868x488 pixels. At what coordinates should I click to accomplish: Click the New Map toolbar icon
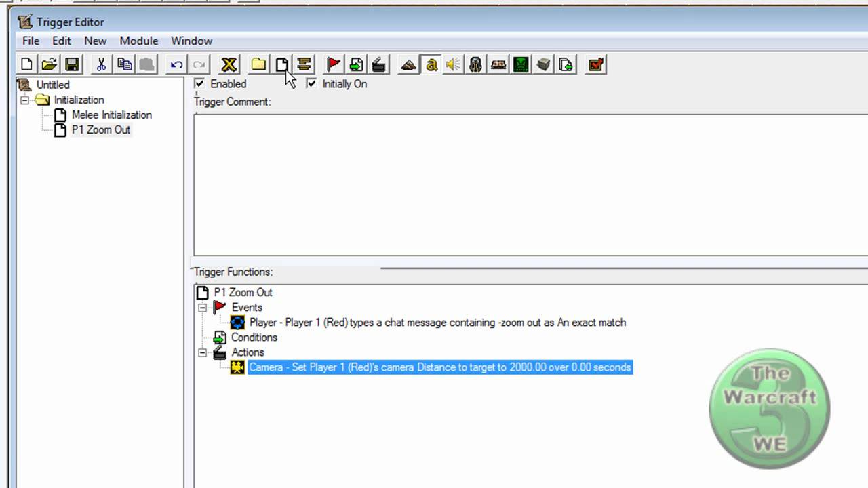[26, 64]
